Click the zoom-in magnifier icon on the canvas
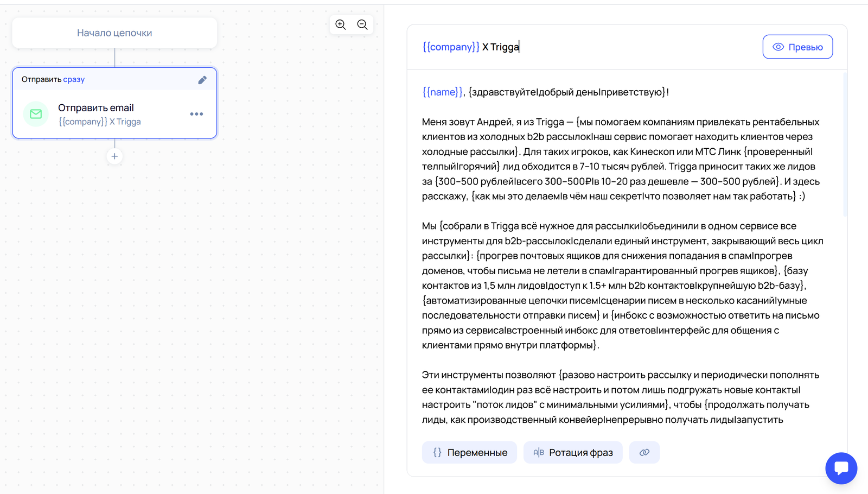This screenshot has width=868, height=494. tap(341, 24)
